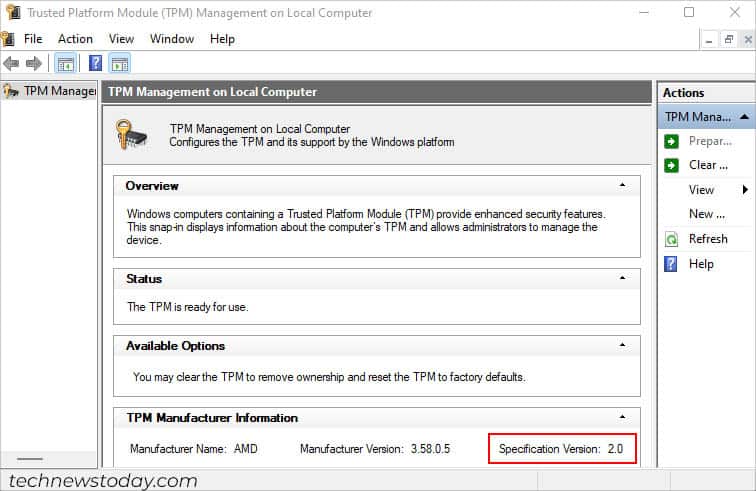
Task: Open the File menu
Action: (33, 39)
